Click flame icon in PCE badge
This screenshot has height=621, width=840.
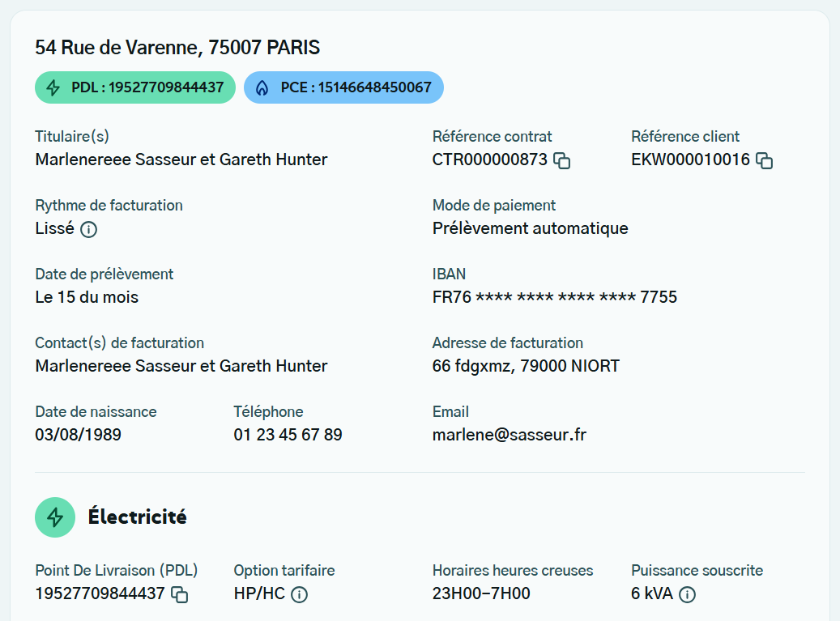click(262, 87)
